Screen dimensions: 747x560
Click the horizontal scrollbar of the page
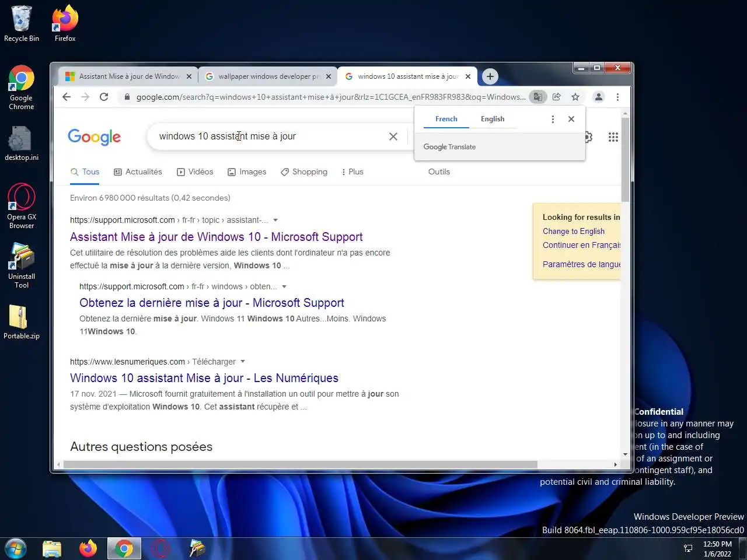[x=300, y=465]
